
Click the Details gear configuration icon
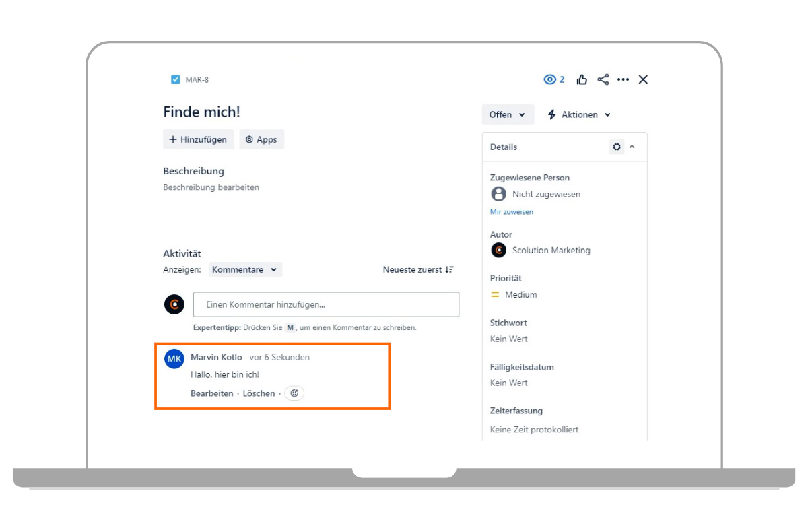[x=617, y=147]
